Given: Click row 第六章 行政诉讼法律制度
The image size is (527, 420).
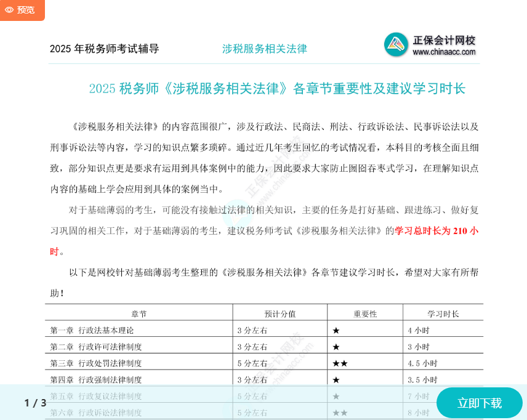Looking at the screenshot, I should coord(96,413).
